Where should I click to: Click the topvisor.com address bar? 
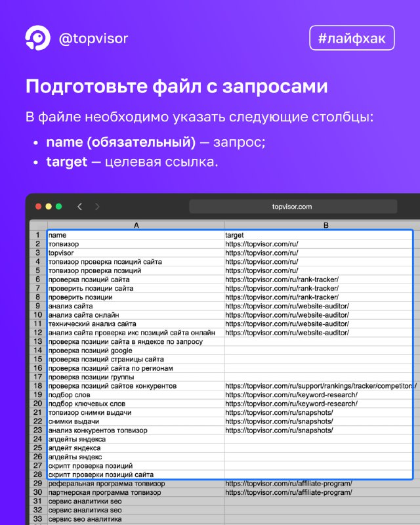click(x=293, y=207)
